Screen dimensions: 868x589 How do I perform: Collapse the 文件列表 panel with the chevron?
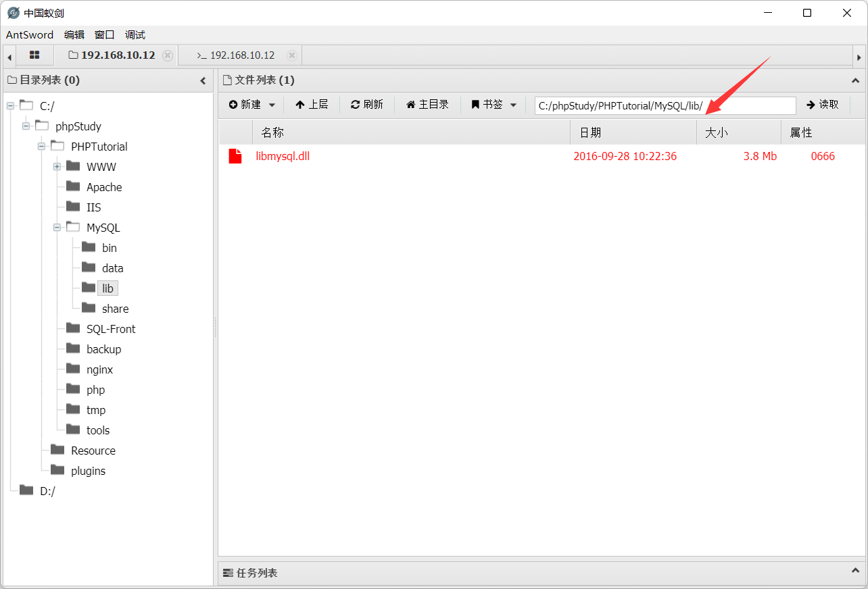855,80
